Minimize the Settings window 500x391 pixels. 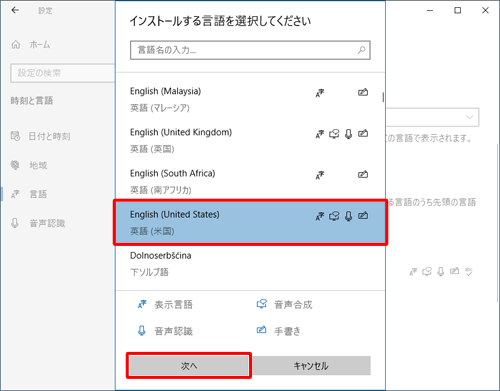click(x=430, y=10)
